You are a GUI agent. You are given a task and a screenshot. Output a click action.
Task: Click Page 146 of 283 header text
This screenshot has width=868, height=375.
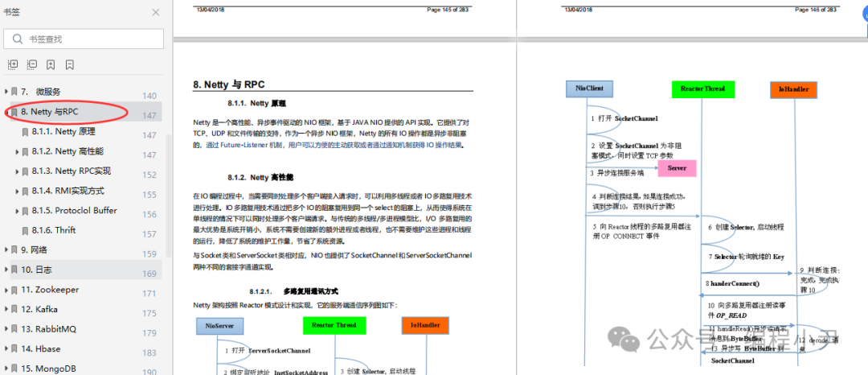coord(816,10)
